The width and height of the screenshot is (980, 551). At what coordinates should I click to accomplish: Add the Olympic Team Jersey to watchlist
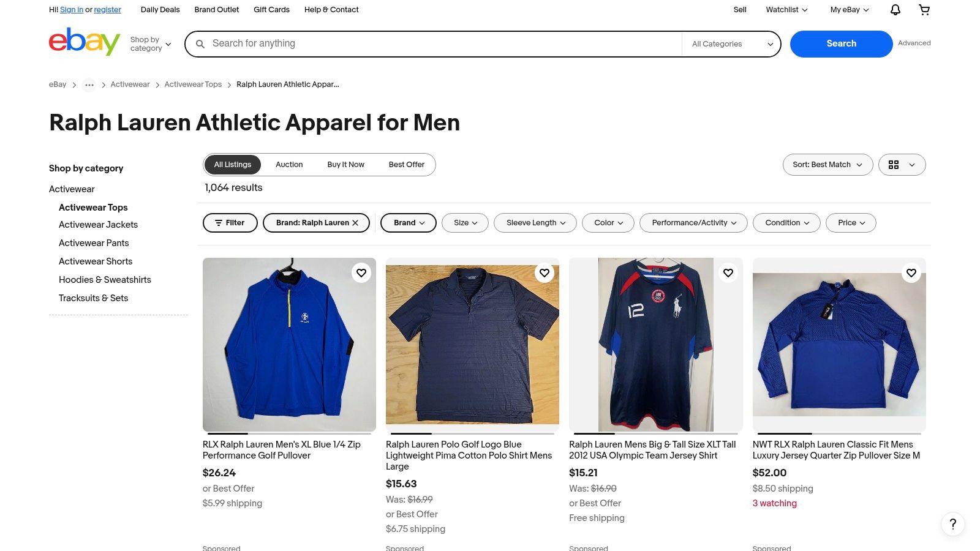point(728,273)
